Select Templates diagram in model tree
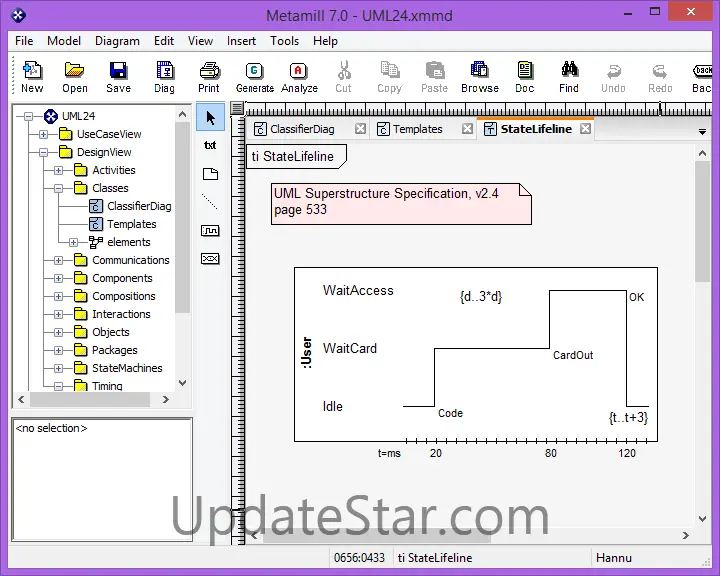 tap(131, 224)
